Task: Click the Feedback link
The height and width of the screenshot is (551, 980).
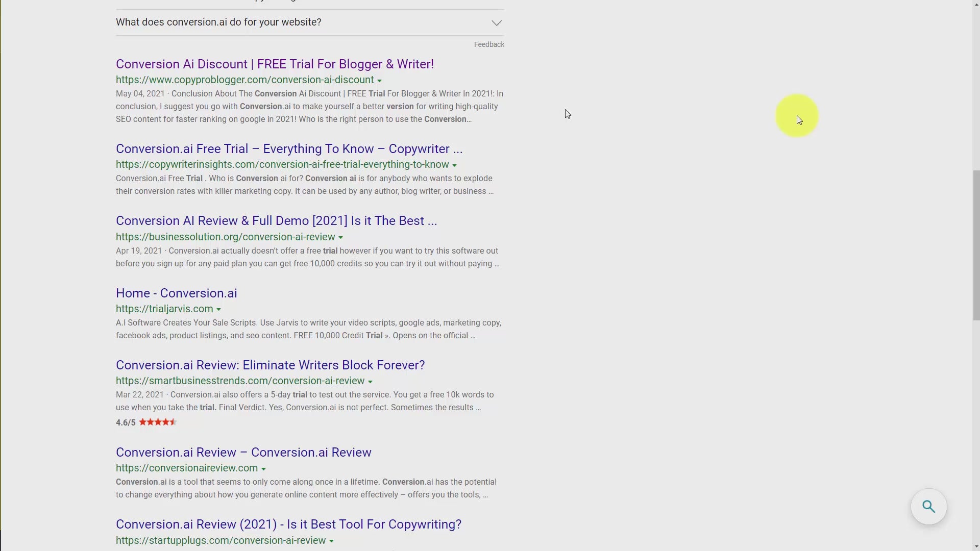Action: (488, 44)
